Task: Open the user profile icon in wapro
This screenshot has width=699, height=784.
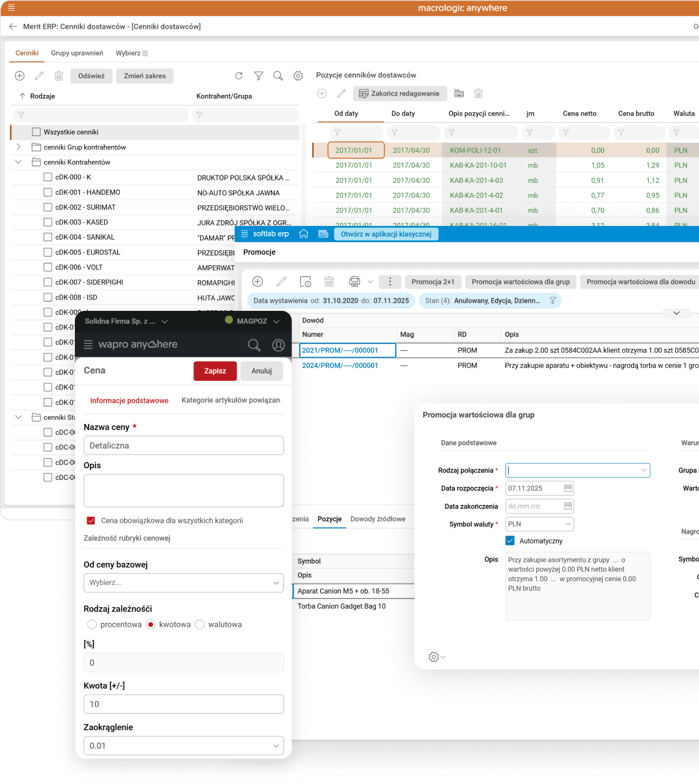Action: (x=278, y=345)
